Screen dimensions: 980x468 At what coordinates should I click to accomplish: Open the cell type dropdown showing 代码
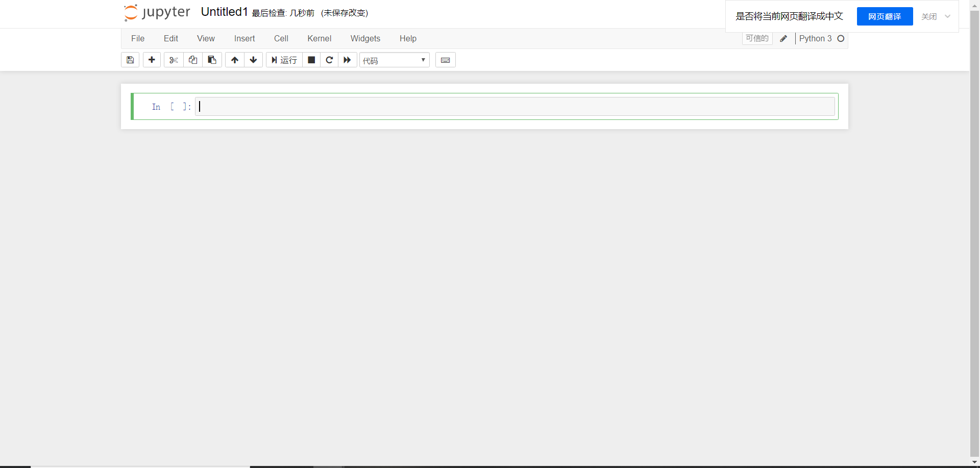click(395, 60)
